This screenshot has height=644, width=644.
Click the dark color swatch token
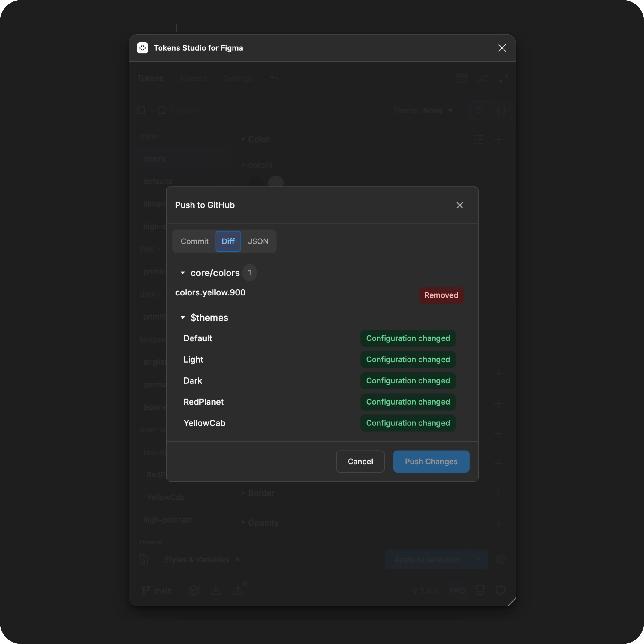[x=256, y=182]
